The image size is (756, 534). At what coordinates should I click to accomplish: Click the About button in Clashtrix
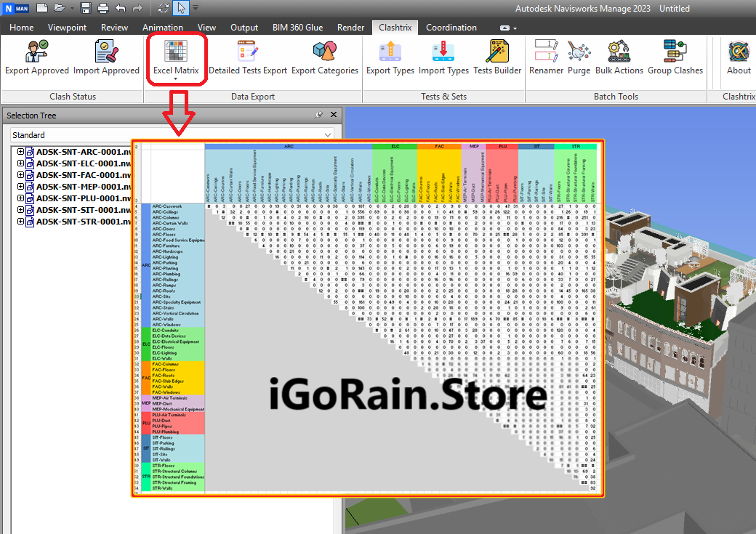[x=739, y=57]
